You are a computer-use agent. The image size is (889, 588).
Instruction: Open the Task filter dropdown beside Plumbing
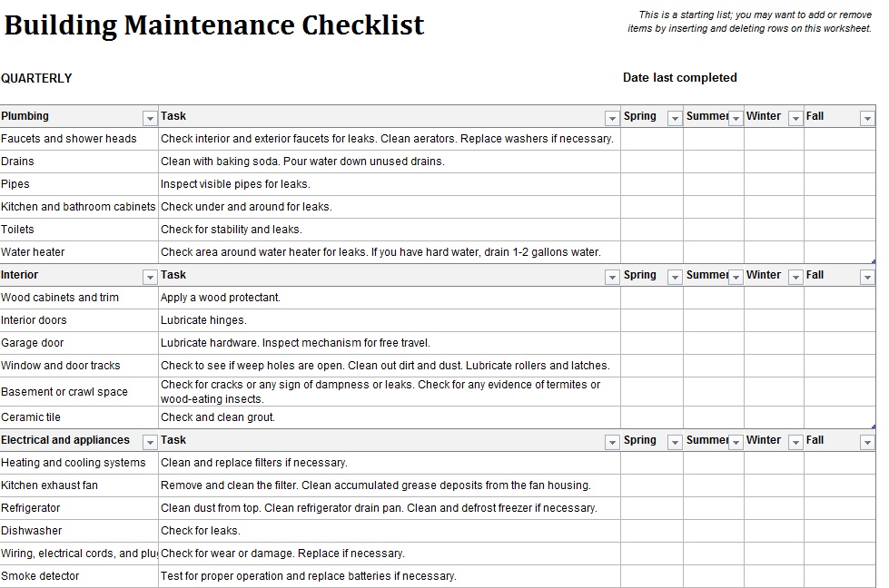click(612, 116)
